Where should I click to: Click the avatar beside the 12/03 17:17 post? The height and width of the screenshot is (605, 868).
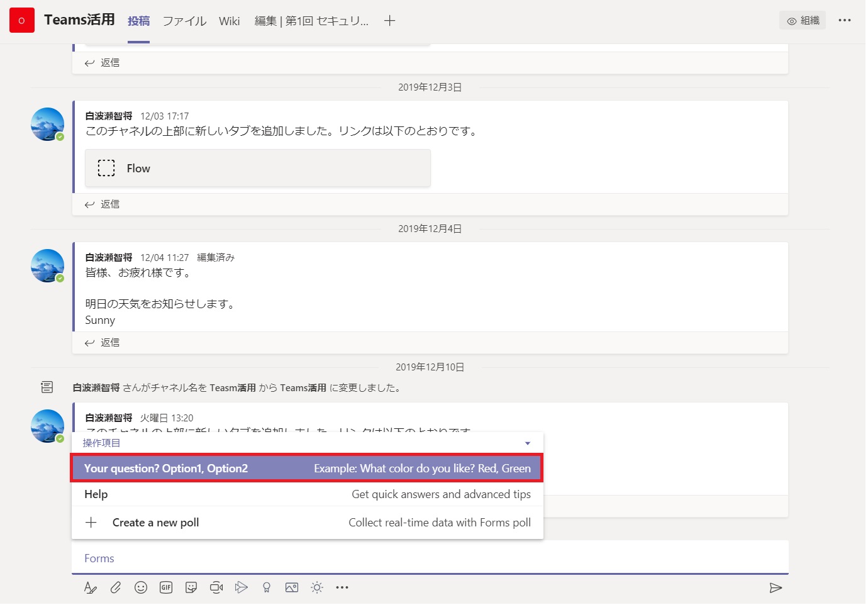click(48, 125)
